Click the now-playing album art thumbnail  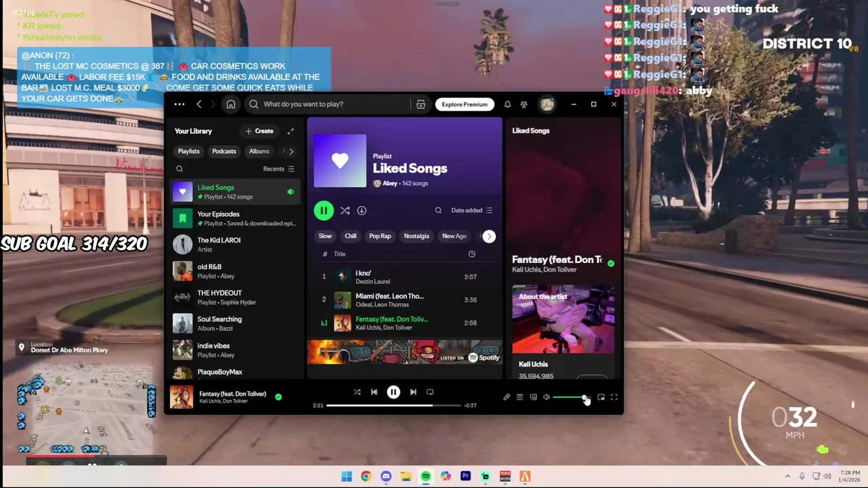(182, 397)
